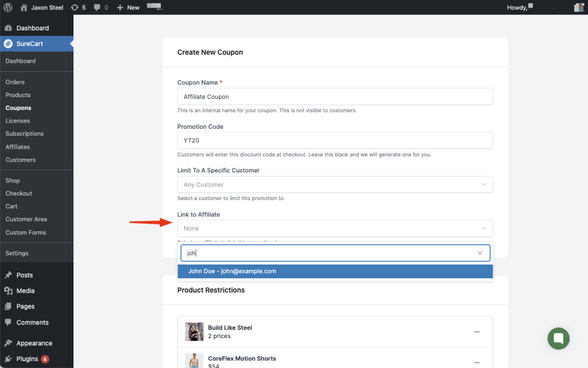Image resolution: width=588 pixels, height=368 pixels.
Task: Click the Coupon Name input field
Action: tap(335, 97)
